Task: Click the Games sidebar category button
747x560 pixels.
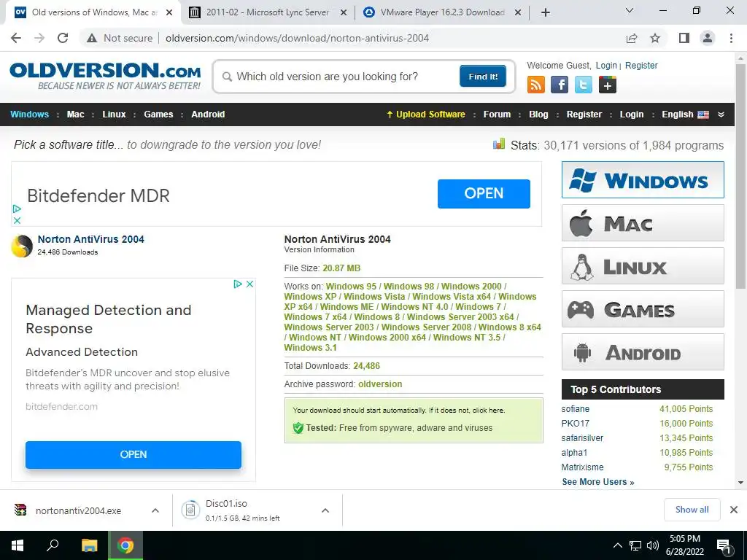Action: 643,309
